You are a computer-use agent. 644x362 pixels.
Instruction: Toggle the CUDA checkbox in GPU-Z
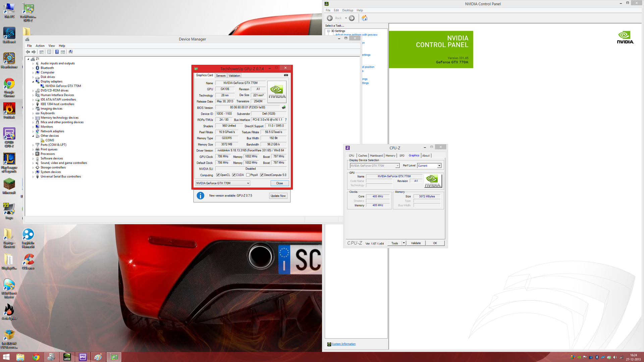pos(234,175)
